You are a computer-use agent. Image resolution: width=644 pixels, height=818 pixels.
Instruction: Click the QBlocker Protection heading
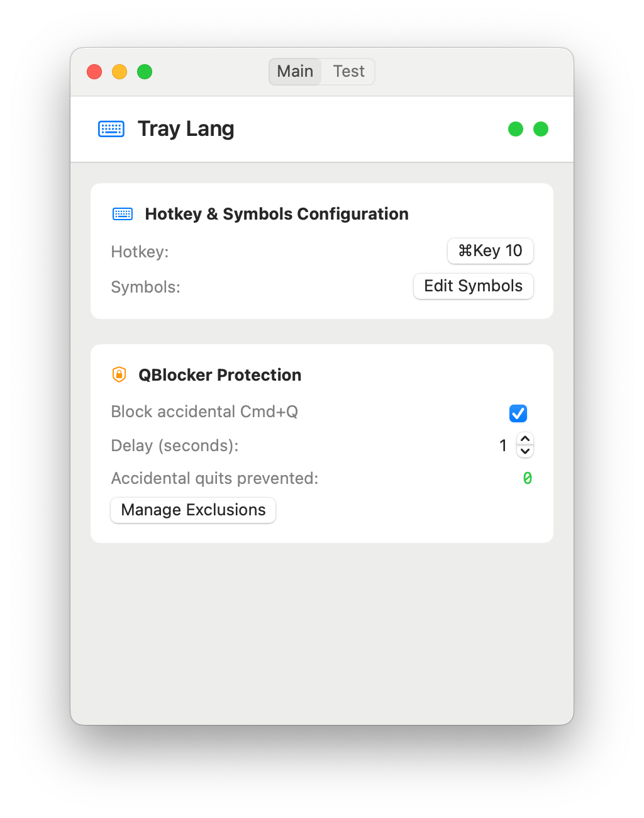click(220, 375)
